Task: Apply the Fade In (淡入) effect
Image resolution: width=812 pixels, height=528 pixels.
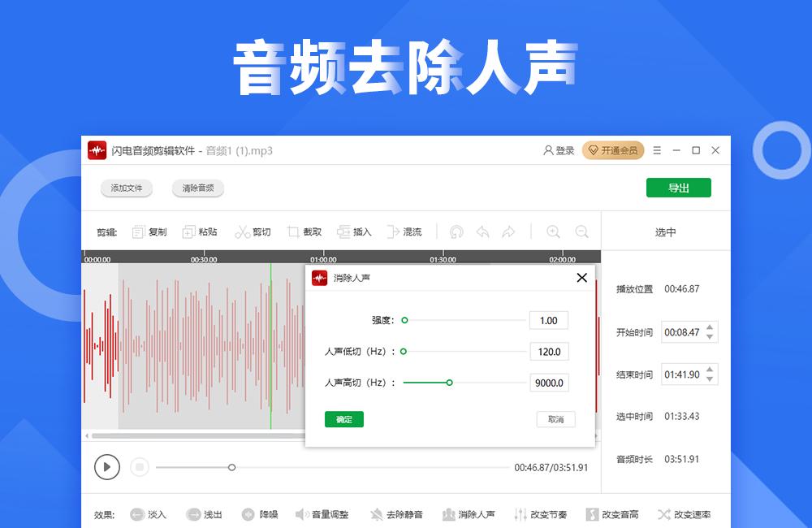Action: (x=148, y=514)
